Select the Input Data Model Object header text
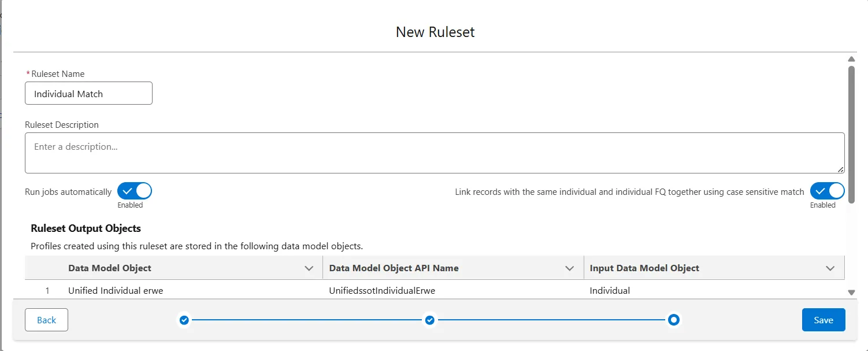 click(x=644, y=268)
